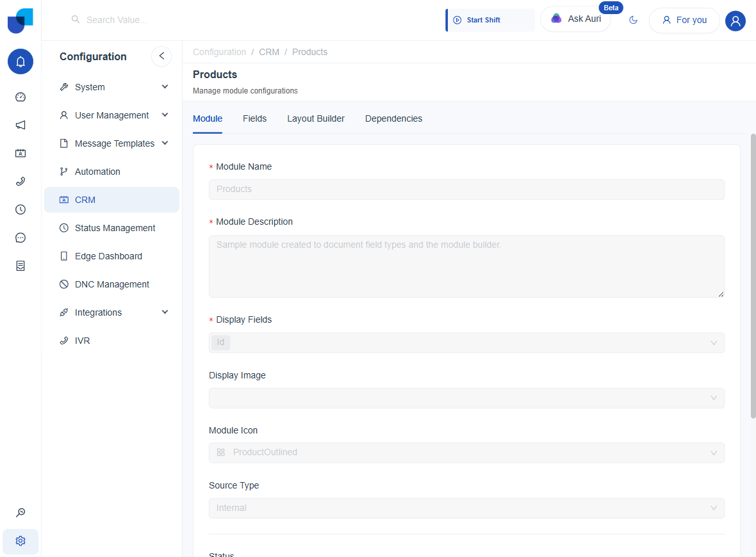Image resolution: width=756 pixels, height=557 pixels.
Task: Open IVR in the sidebar
Action: (111, 341)
